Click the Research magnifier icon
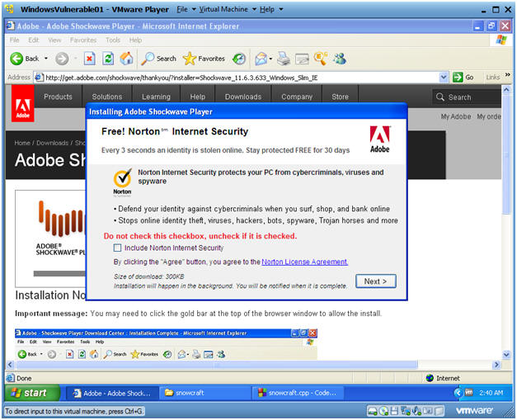Screen dimensions: 517x420 click(x=321, y=59)
